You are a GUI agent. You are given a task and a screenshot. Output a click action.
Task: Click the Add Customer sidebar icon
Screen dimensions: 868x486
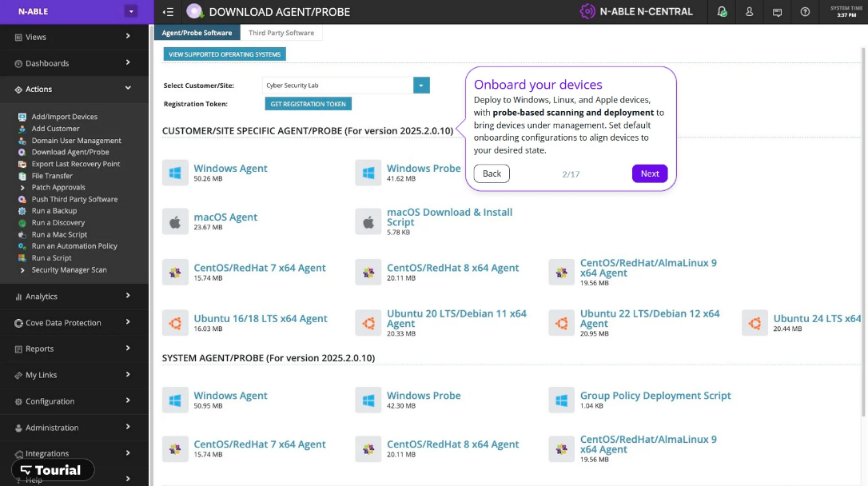pos(22,129)
